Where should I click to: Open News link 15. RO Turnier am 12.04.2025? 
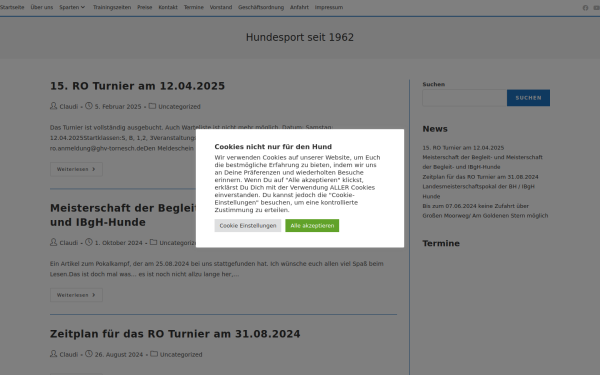(x=463, y=148)
